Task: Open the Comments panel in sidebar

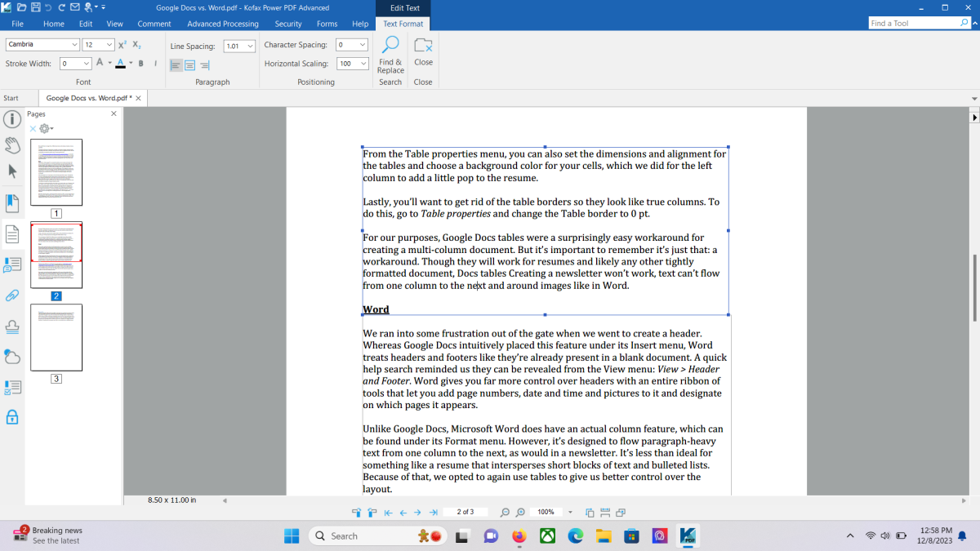Action: (x=12, y=265)
